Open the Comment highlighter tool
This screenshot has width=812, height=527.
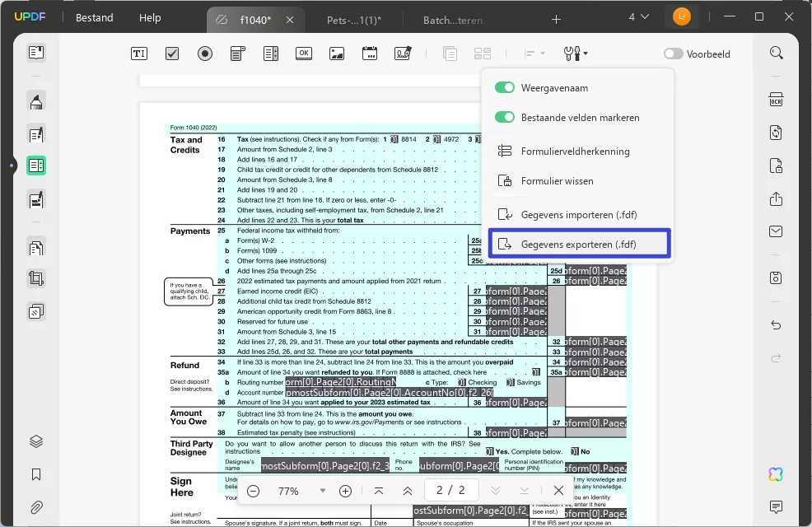pos(36,101)
